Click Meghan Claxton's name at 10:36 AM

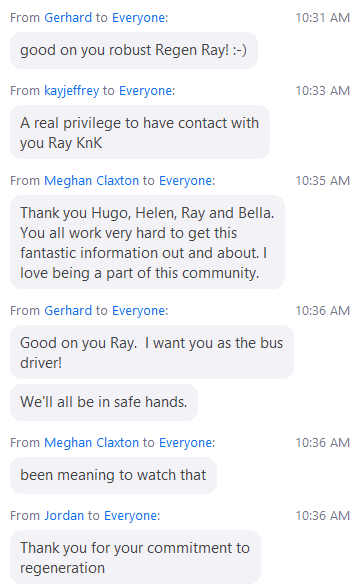pyautogui.click(x=91, y=442)
